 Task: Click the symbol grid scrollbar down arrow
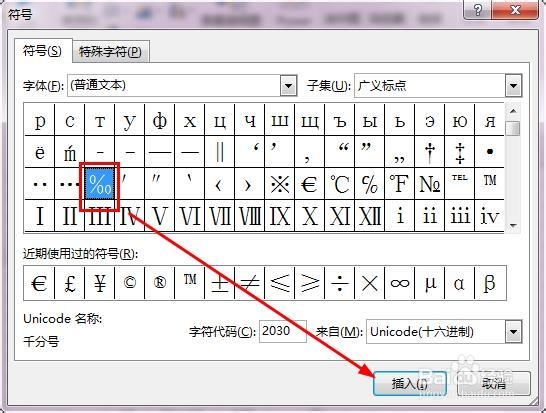[513, 225]
